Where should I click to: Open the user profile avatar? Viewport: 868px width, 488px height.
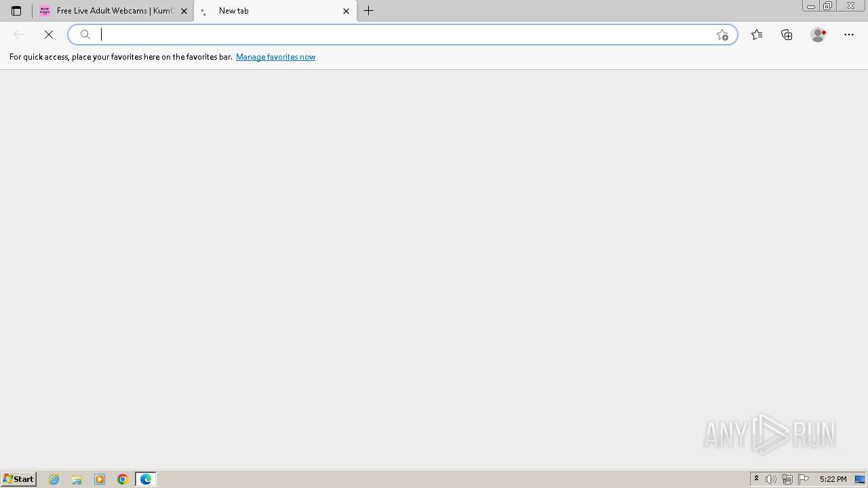818,35
